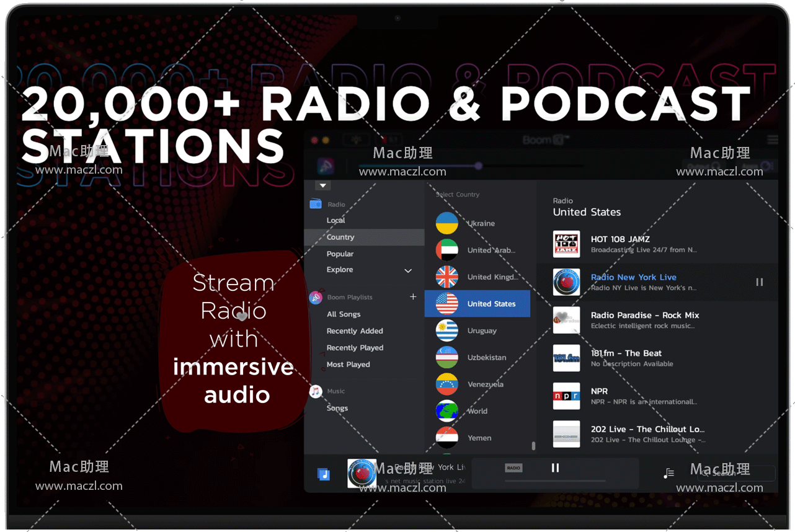Click the Boom app icon in top toolbar

point(326,166)
